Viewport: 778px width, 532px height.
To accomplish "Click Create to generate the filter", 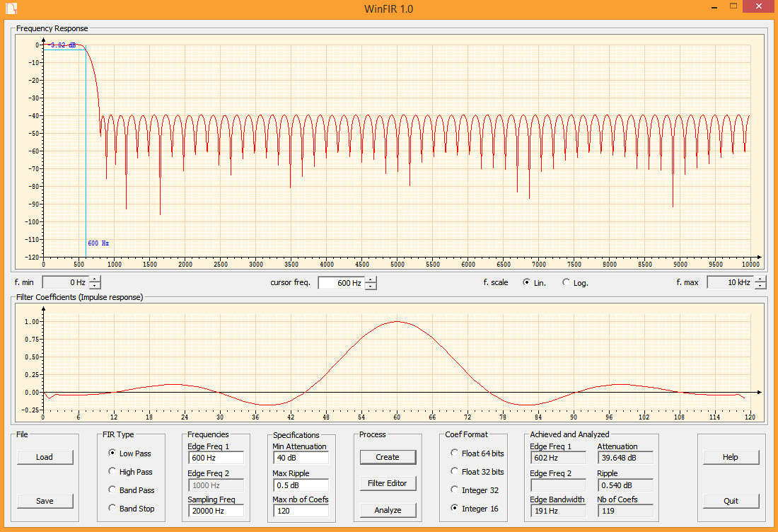I will 388,457.
